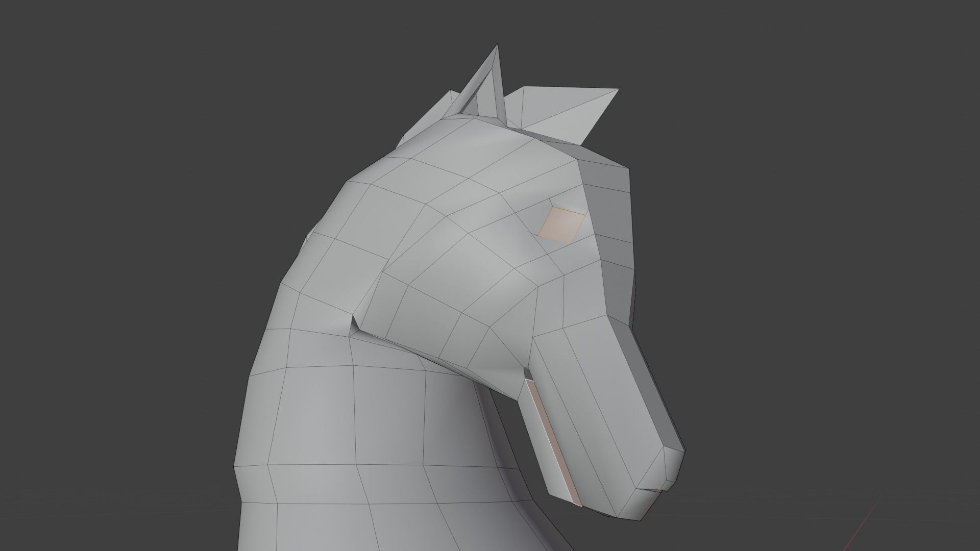Screen dimensions: 980x551
Task: Click the tall pointed upright horse ear
Action: pos(485,87)
